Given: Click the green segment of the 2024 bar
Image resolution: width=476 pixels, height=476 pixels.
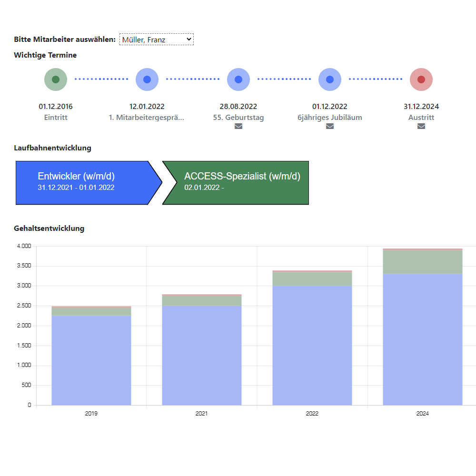Looking at the screenshot, I should click(x=423, y=262).
